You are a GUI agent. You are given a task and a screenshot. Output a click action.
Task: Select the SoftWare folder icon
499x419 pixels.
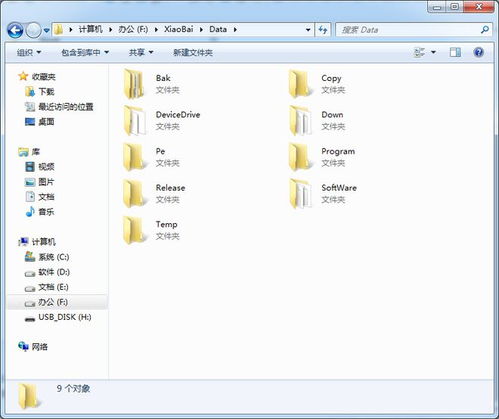tap(301, 193)
